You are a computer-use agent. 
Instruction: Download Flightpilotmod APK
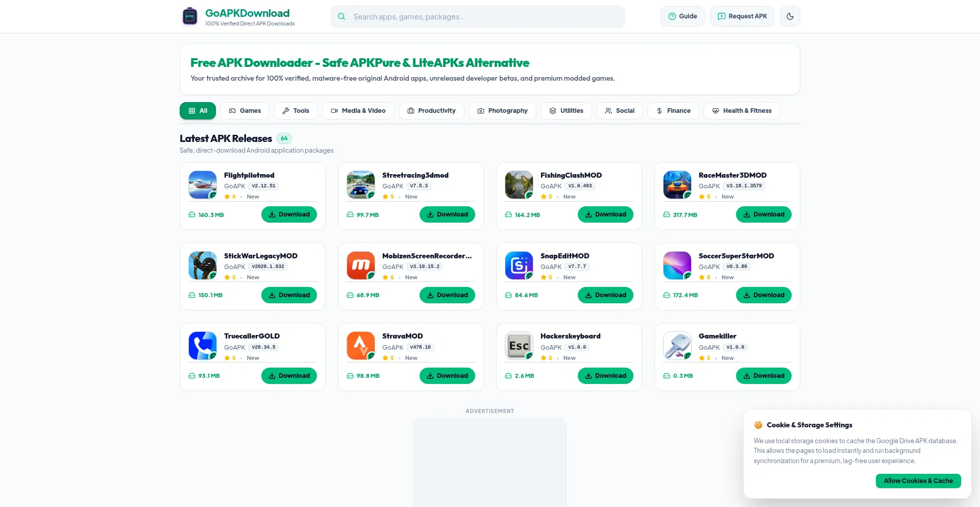[289, 214]
